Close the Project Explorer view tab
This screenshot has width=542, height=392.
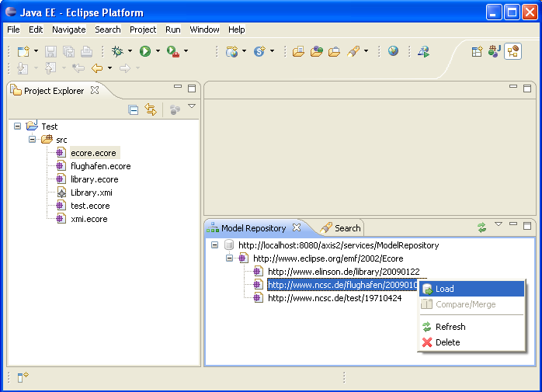click(95, 90)
